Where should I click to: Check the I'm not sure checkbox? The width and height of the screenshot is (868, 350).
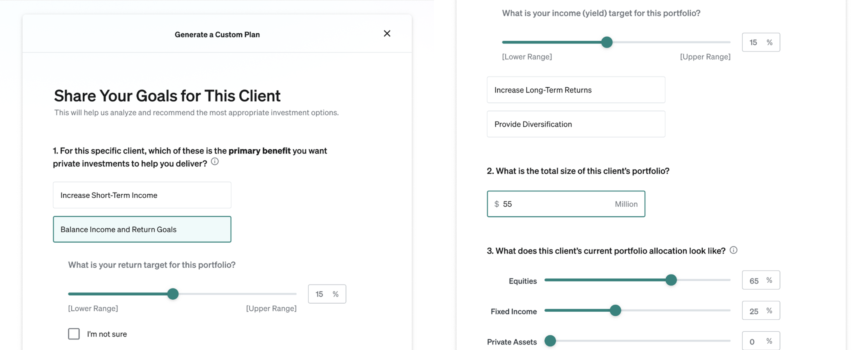tap(74, 334)
